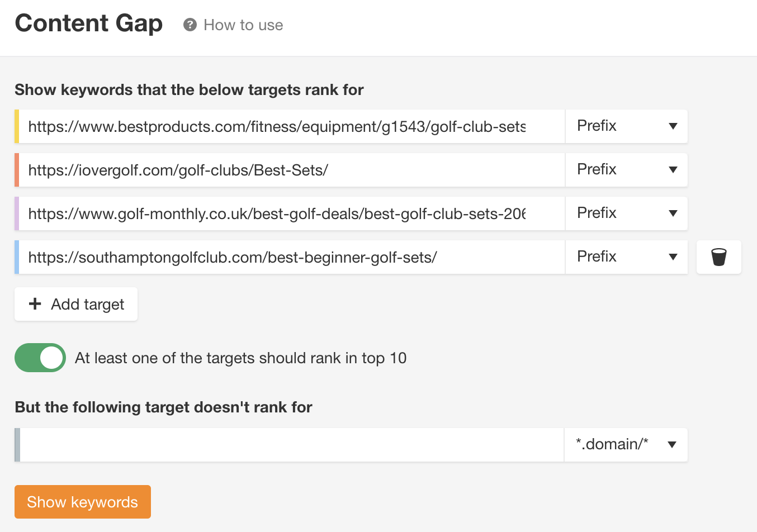757x532 pixels.
Task: Open Prefix dropdown for bestproducts.com target
Action: coord(626,126)
